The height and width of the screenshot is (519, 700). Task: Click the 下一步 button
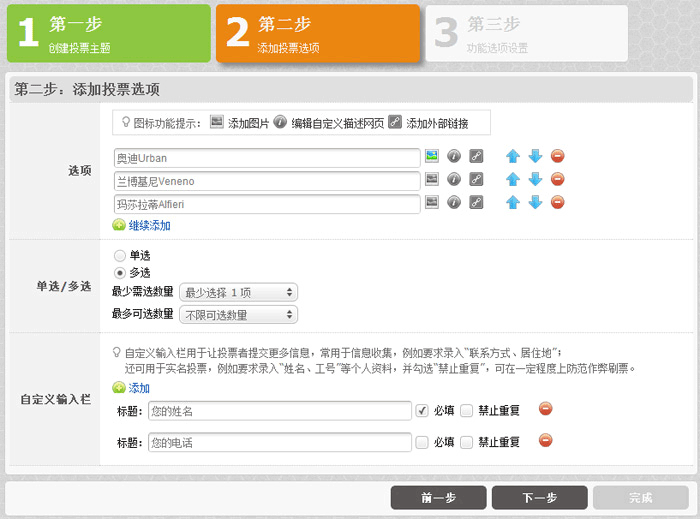[540, 498]
